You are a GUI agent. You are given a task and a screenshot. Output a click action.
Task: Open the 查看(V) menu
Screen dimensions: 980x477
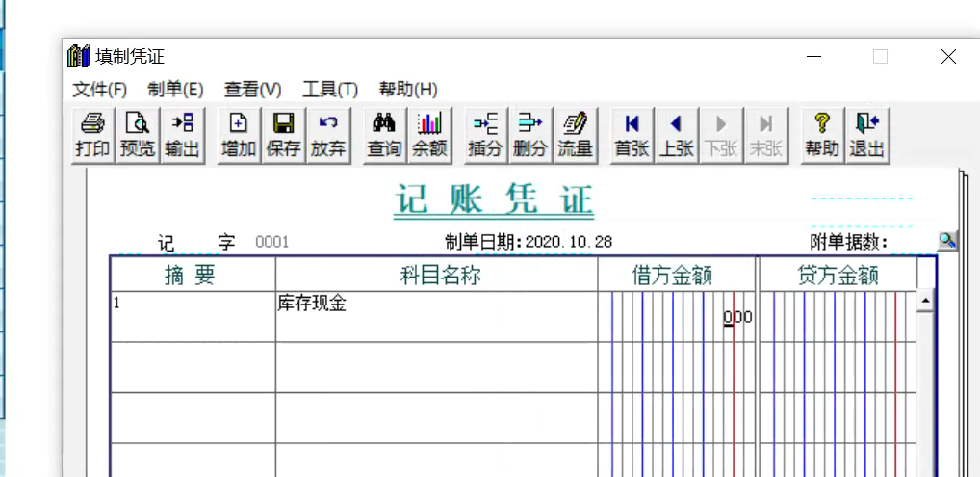coord(253,90)
